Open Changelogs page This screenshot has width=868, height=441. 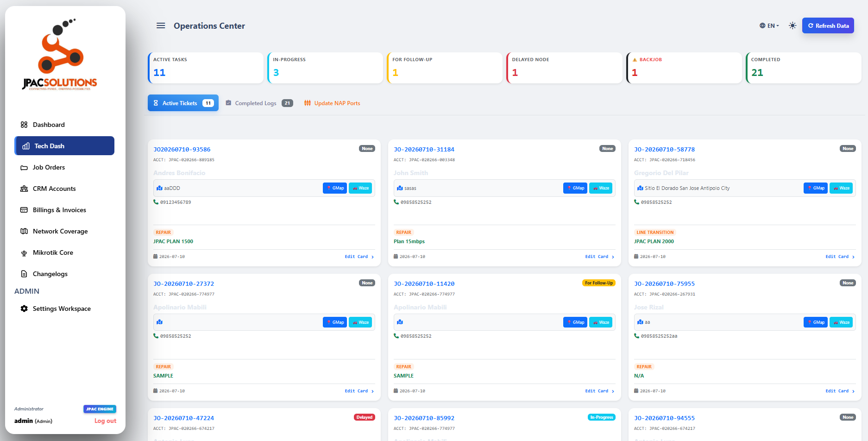coord(64,274)
